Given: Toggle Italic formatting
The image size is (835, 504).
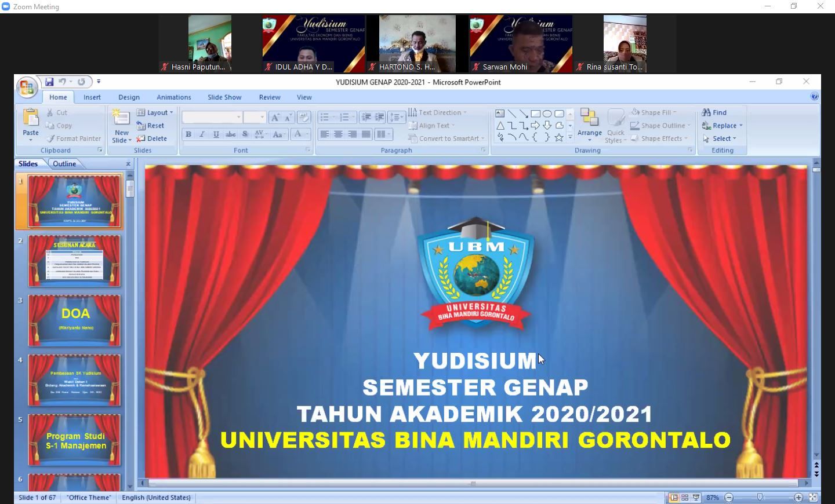Looking at the screenshot, I should (202, 134).
